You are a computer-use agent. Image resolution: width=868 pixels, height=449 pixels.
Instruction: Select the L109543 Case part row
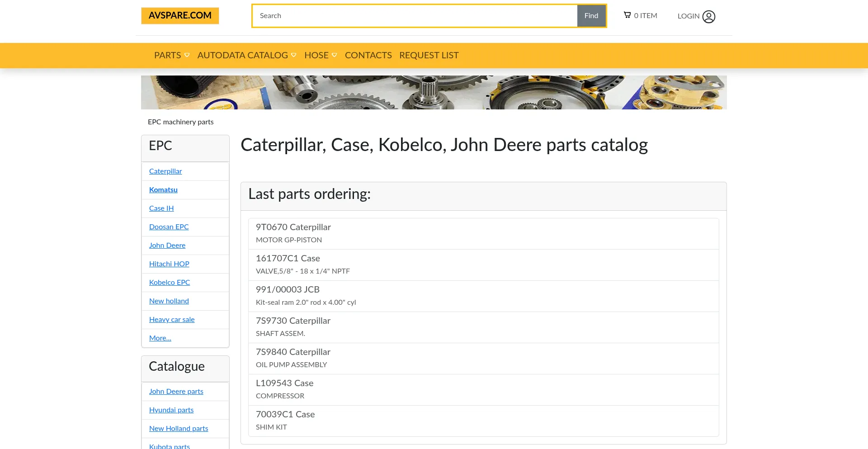[484, 390]
